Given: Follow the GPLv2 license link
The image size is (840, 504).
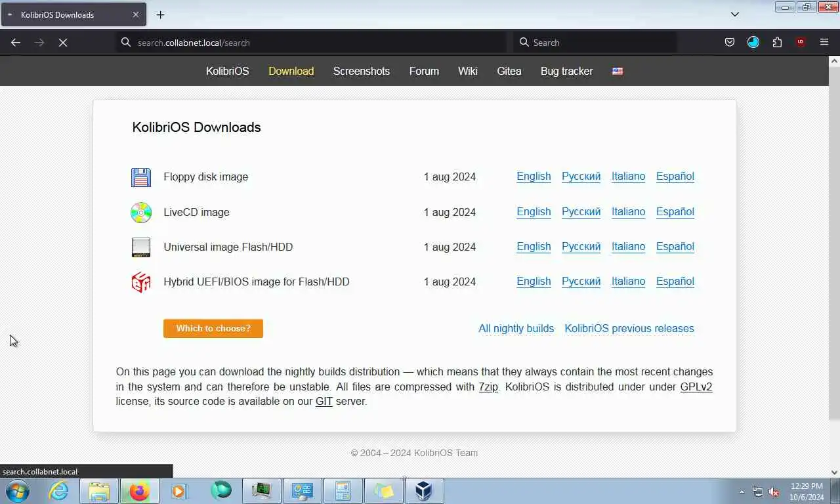Looking at the screenshot, I should pos(696,387).
